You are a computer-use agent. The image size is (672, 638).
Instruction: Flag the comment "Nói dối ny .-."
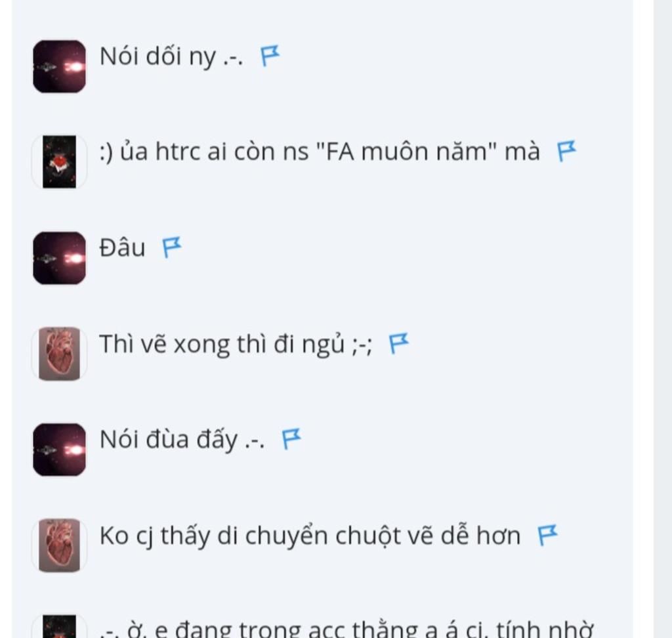point(270,56)
